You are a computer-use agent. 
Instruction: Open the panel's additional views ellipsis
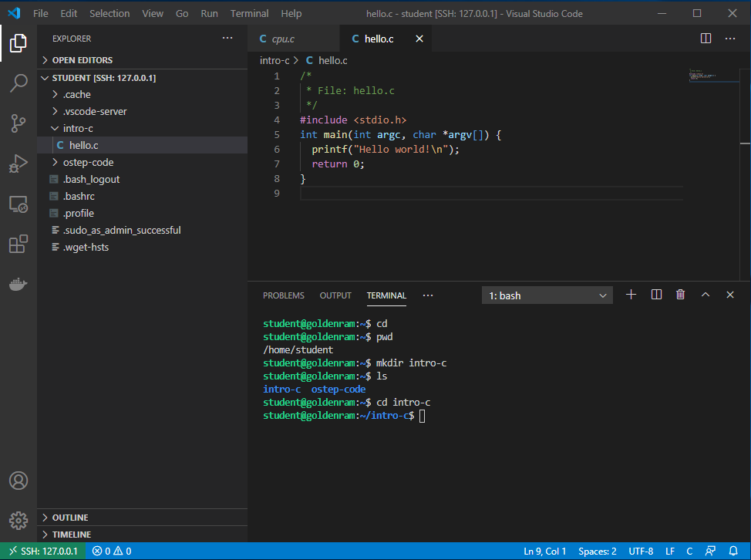click(428, 295)
